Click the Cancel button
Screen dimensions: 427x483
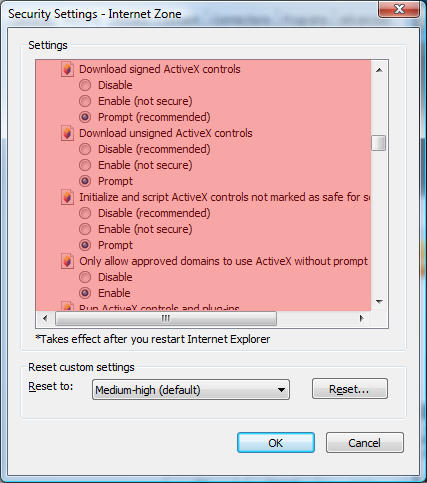[x=365, y=443]
